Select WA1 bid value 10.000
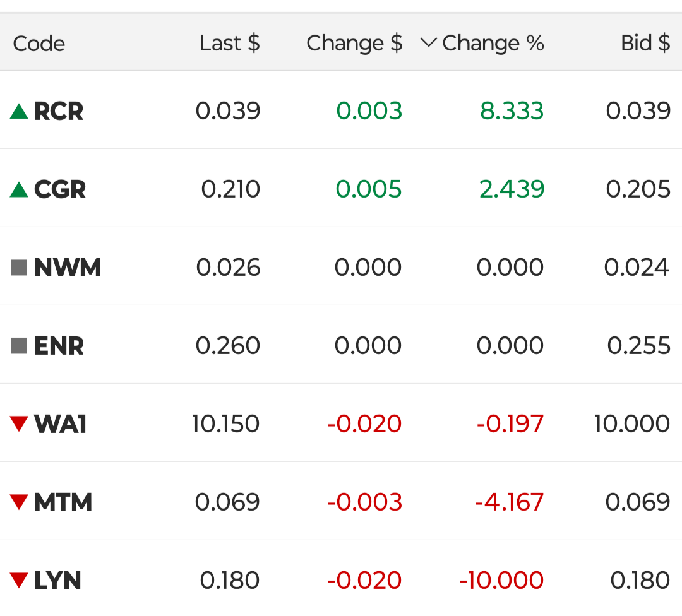Screen dimensions: 682x616 click(632, 424)
